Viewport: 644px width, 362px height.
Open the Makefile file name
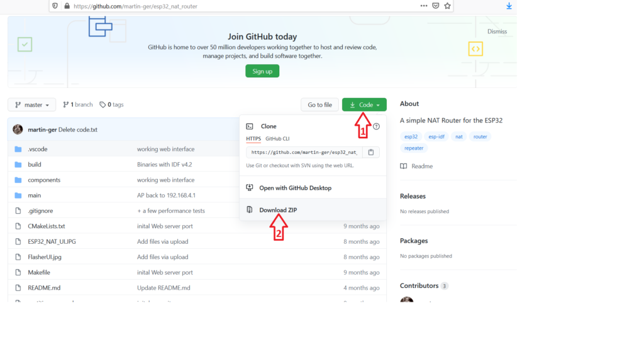[39, 272]
